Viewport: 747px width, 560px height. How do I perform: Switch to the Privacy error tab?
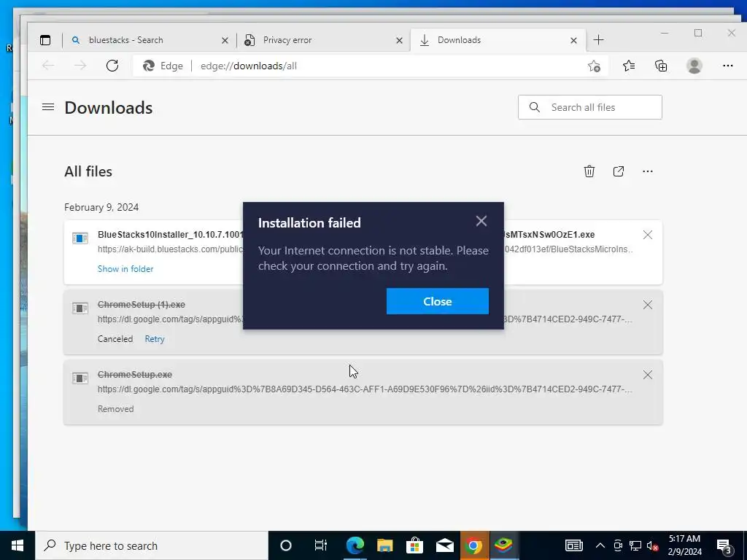[323, 41]
